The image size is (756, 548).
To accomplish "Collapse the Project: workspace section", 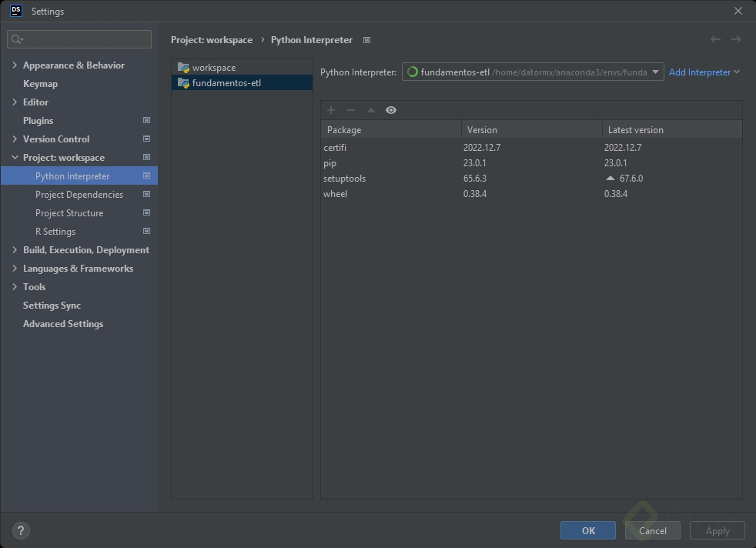I will tap(15, 157).
